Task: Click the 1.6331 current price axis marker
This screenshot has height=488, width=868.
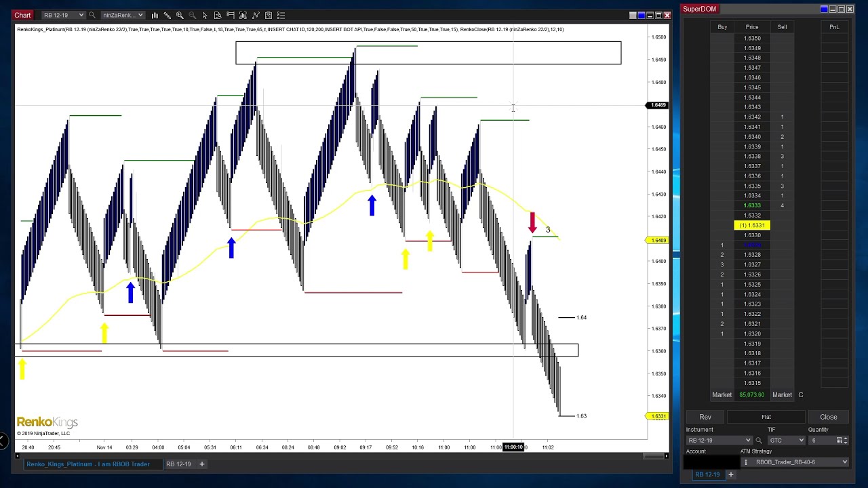Action: tap(658, 416)
